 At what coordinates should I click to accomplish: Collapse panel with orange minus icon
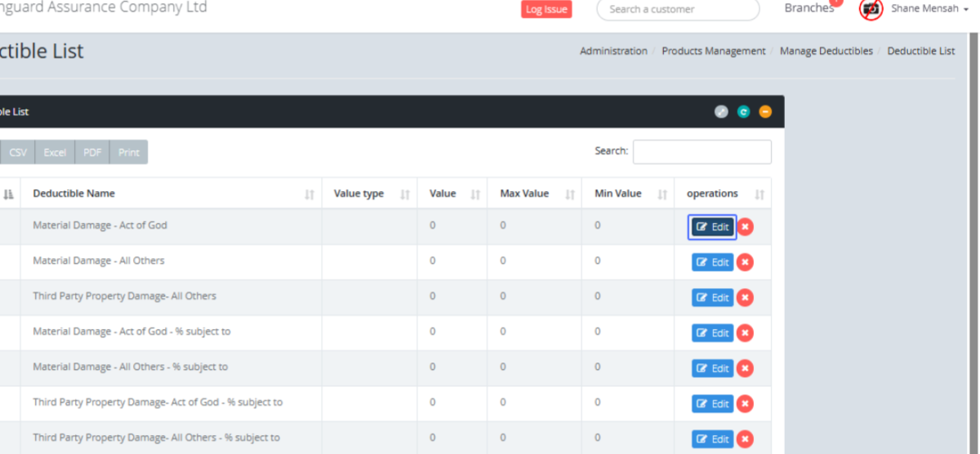765,112
